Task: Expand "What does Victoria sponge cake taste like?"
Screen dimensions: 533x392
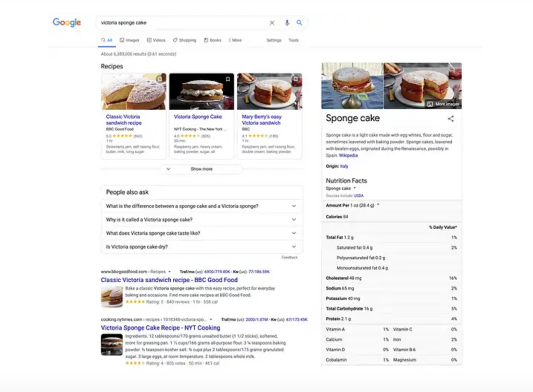Action: pyautogui.click(x=201, y=233)
